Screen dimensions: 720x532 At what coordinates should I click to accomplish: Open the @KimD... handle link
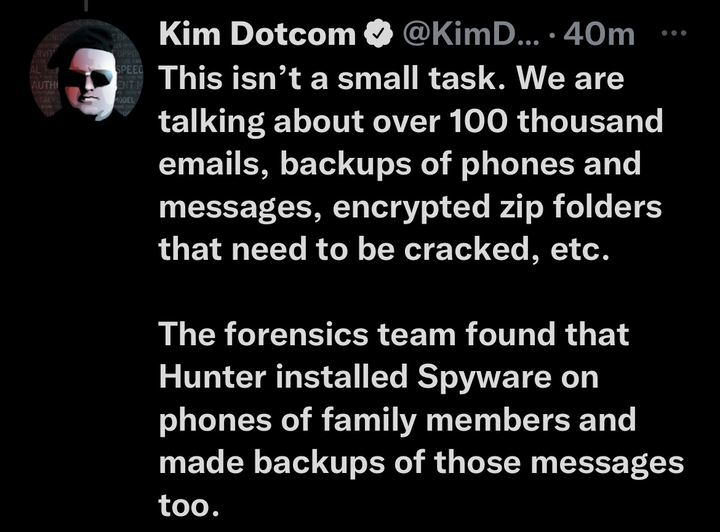468,37
